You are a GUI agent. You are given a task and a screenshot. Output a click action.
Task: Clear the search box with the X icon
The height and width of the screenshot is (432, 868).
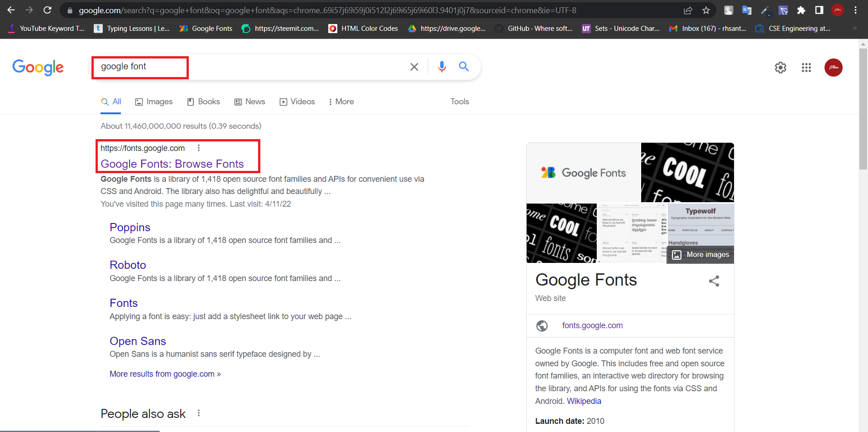click(414, 67)
